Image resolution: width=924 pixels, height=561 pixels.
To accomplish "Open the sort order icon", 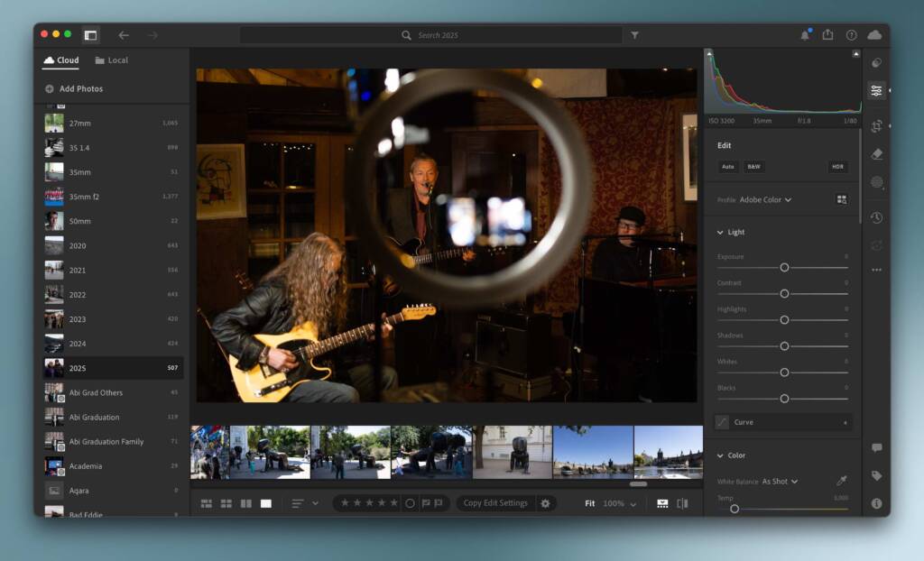I will [x=297, y=503].
